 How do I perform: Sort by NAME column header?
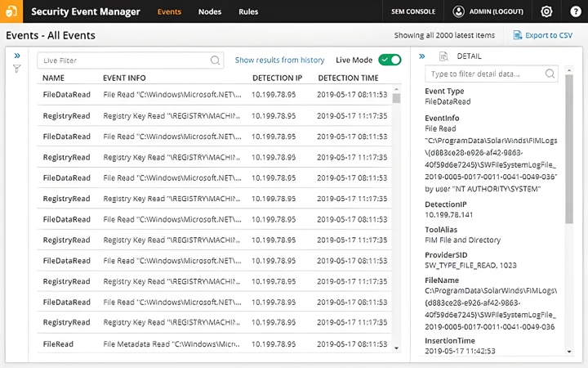(x=53, y=79)
